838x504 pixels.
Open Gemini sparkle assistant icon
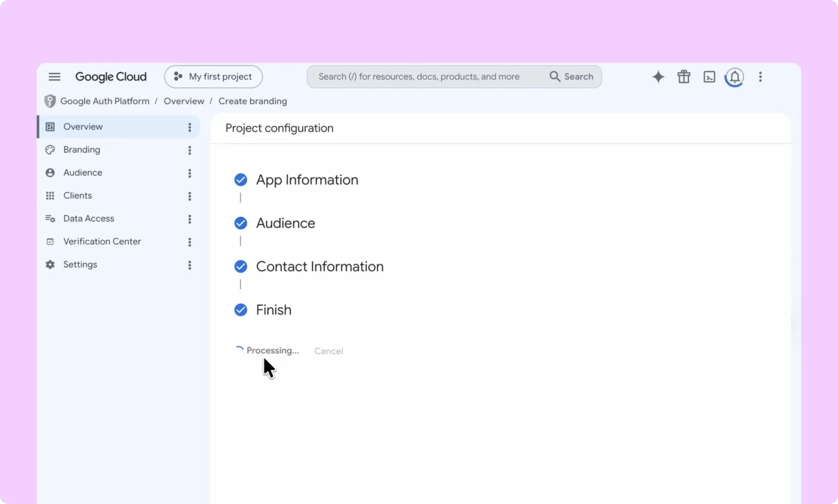click(x=658, y=77)
